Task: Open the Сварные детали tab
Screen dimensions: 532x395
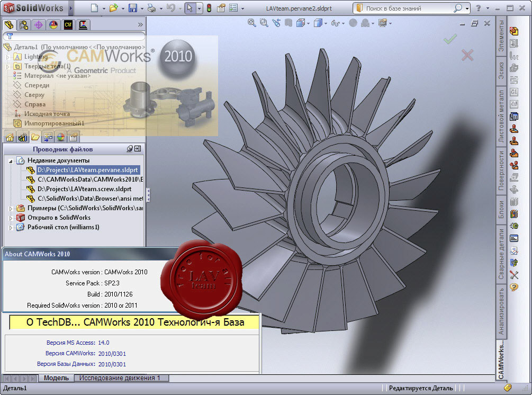Action: 501,254
